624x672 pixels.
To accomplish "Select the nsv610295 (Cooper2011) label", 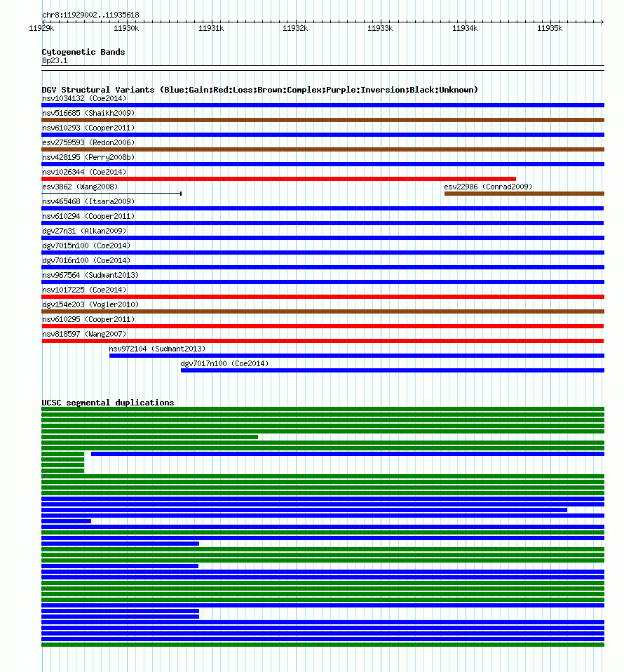I will pos(88,319).
